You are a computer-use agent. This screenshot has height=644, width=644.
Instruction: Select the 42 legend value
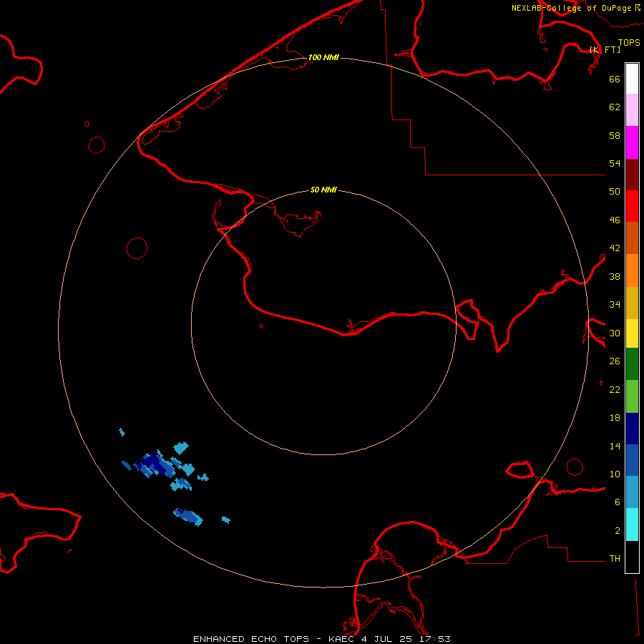615,248
